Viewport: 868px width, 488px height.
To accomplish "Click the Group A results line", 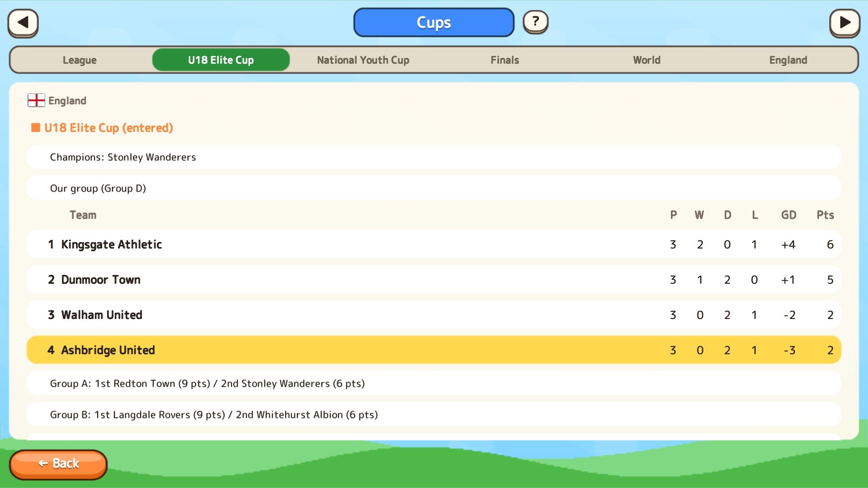I will click(x=434, y=384).
